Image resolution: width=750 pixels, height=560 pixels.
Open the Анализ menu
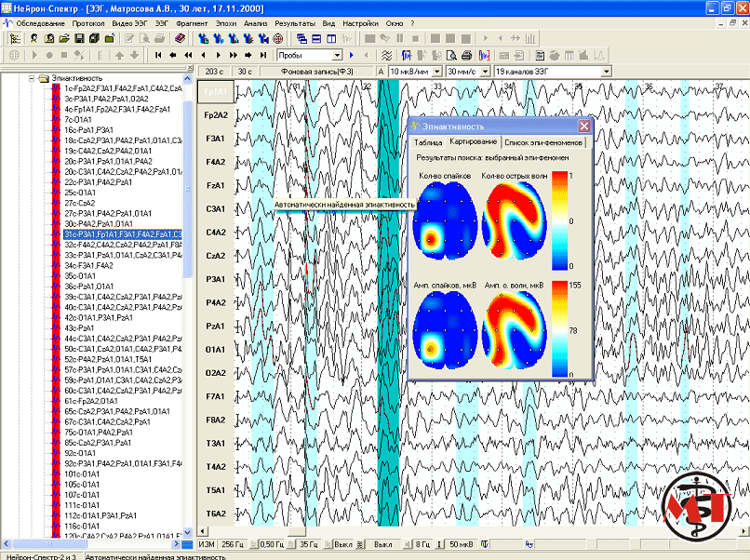pyautogui.click(x=255, y=23)
